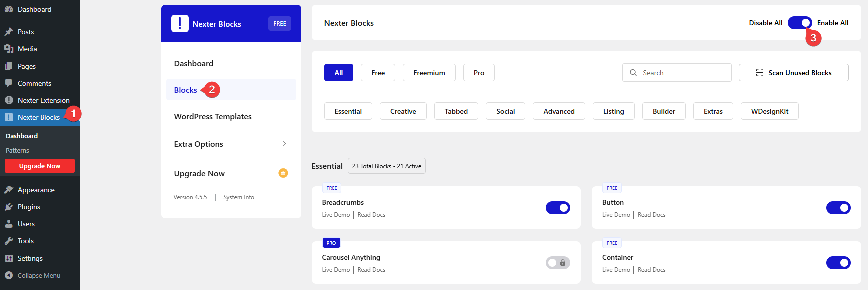Click the Comments bubble icon
Viewport: 868px width, 290px height.
pos(9,83)
